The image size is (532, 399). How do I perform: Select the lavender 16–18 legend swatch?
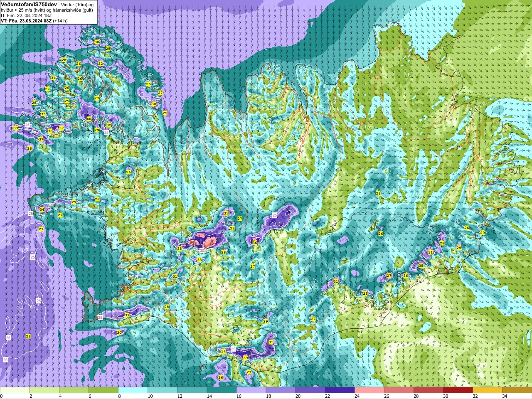(251, 390)
